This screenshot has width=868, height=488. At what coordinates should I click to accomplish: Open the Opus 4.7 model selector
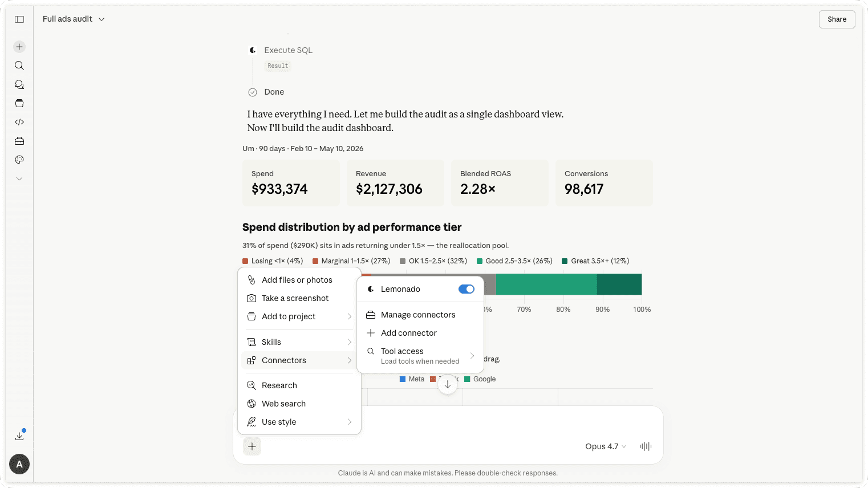tap(606, 446)
